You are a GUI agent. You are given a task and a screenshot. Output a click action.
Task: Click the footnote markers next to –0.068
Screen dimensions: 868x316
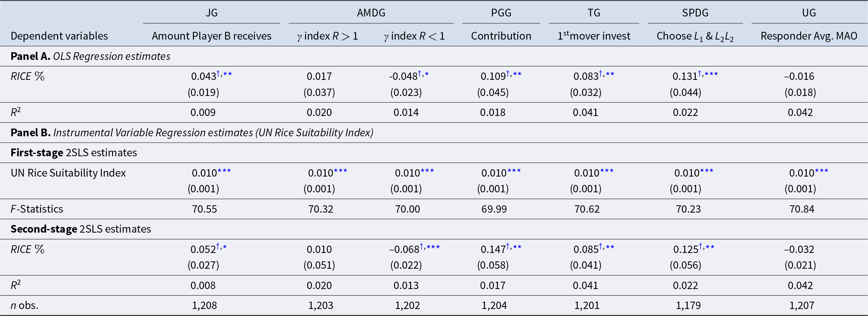tap(430, 247)
